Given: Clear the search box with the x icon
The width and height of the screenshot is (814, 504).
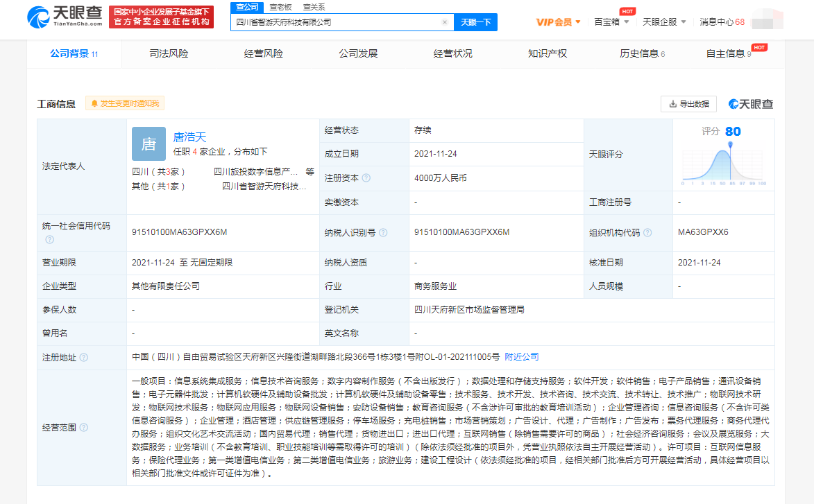Looking at the screenshot, I should pos(445,22).
